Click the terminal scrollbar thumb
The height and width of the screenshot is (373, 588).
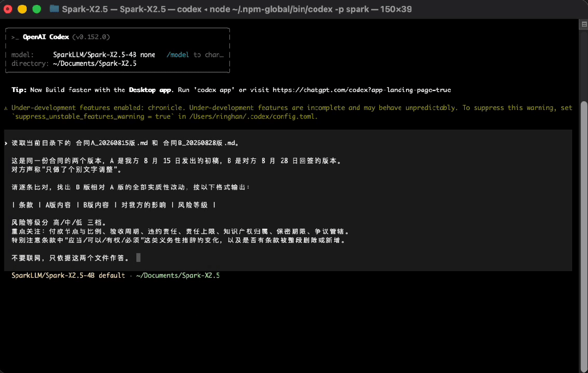pos(584,236)
